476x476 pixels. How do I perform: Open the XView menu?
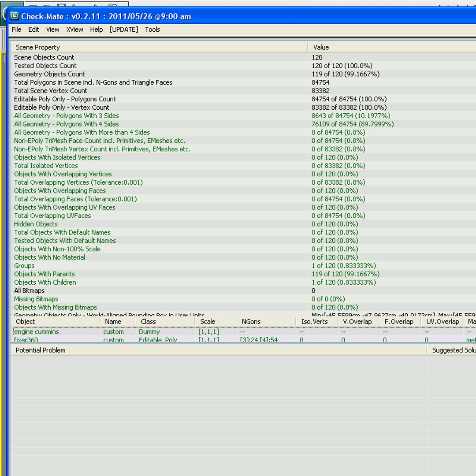coord(74,30)
